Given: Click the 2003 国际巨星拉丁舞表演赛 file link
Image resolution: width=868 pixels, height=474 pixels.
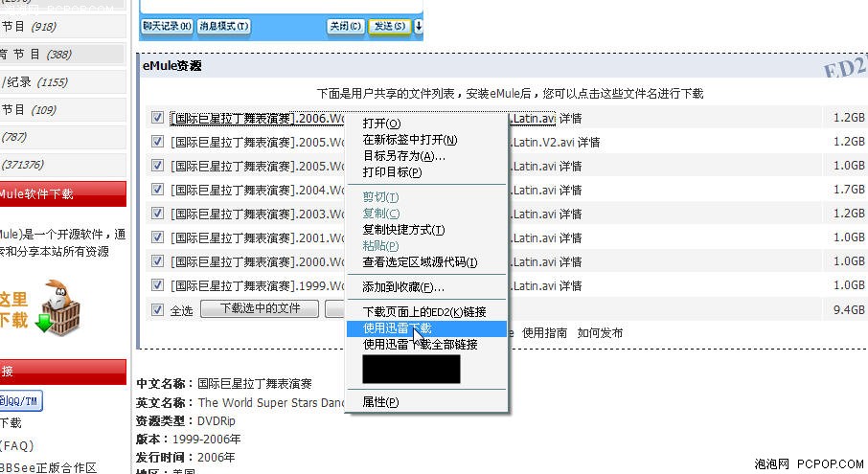Looking at the screenshot, I should click(258, 214).
